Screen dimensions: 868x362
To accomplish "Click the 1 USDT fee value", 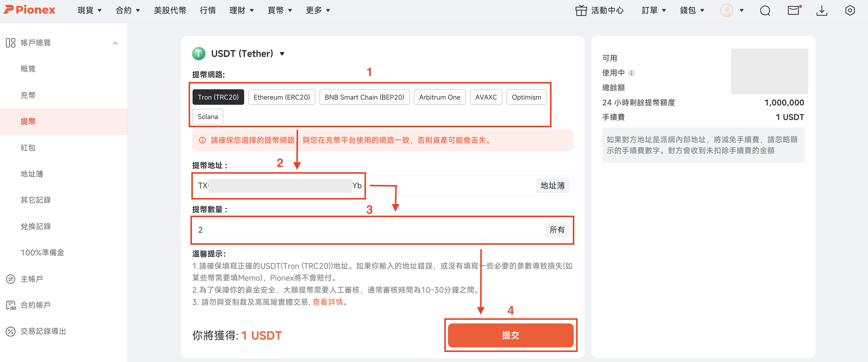I will click(x=789, y=117).
